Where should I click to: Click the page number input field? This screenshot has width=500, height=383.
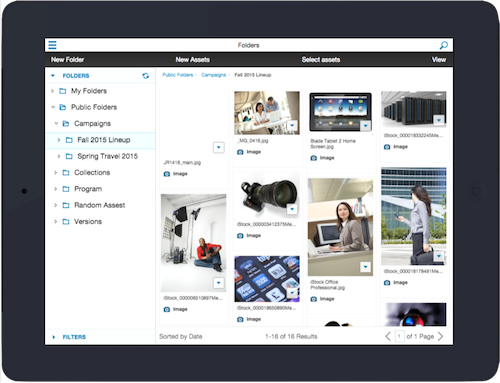(399, 336)
